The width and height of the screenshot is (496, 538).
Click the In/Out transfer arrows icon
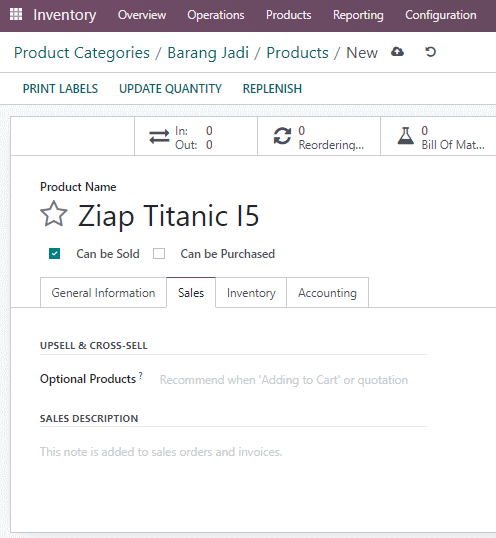coord(159,137)
